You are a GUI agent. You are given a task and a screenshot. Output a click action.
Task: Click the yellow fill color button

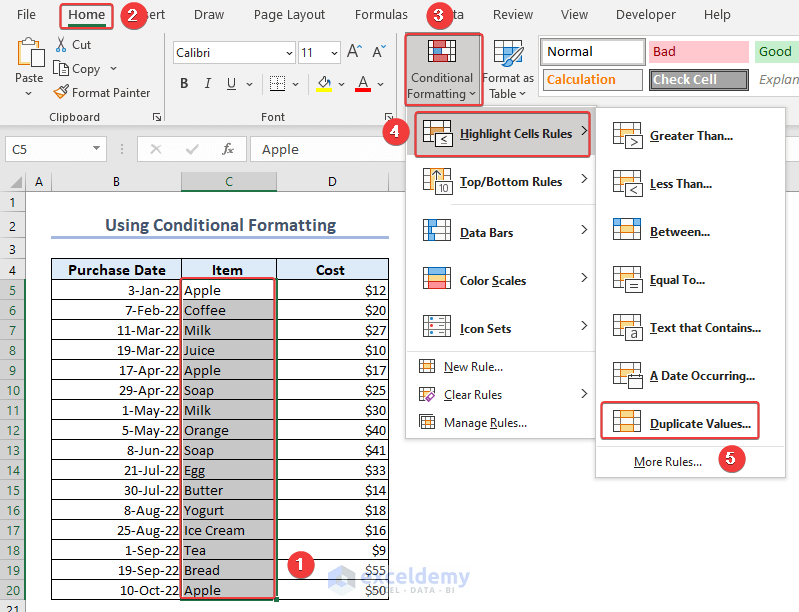tap(323, 84)
